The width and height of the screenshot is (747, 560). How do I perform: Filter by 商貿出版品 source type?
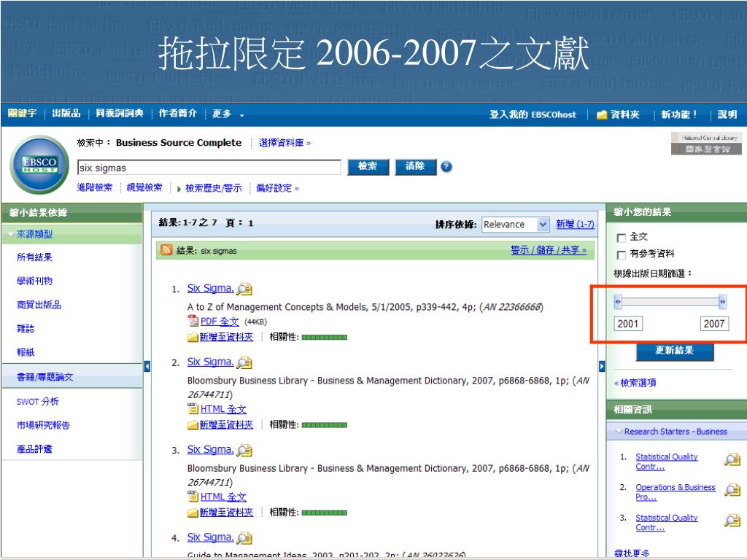tap(39, 305)
